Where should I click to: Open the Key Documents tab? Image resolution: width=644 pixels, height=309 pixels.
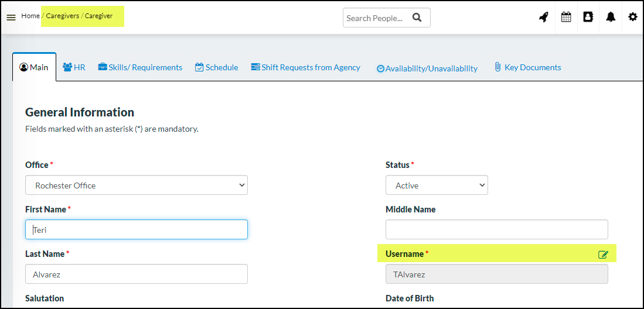527,67
